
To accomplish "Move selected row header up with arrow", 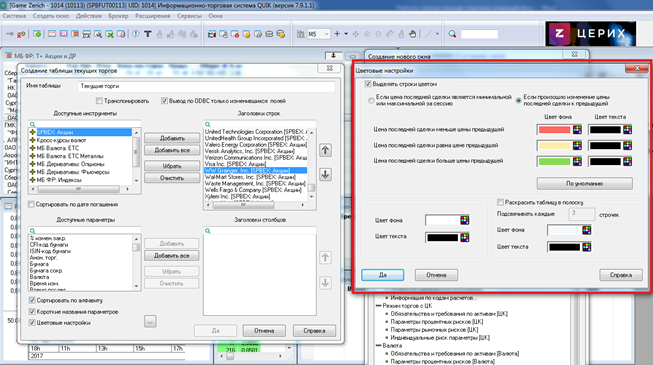I will click(x=325, y=150).
